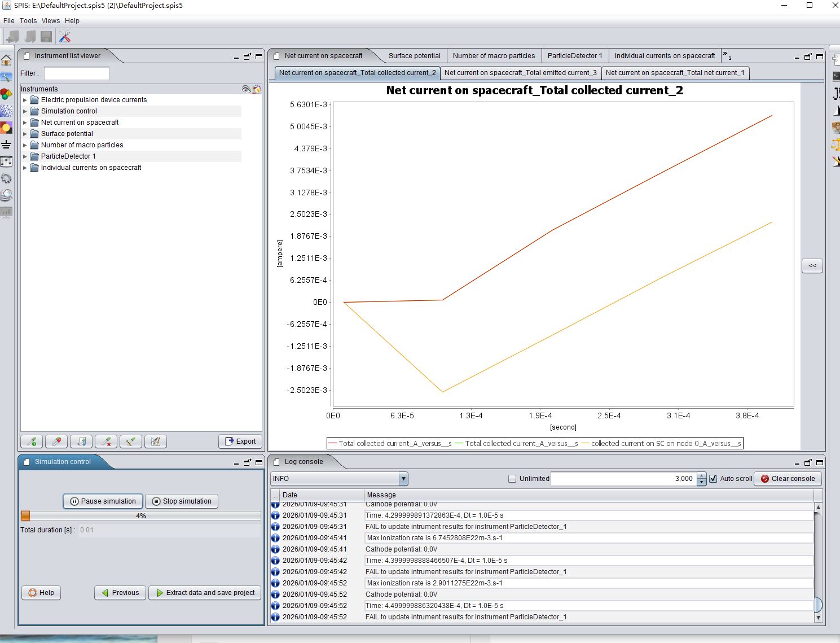
Task: Toggle the Auto scroll checkbox
Action: (x=713, y=479)
